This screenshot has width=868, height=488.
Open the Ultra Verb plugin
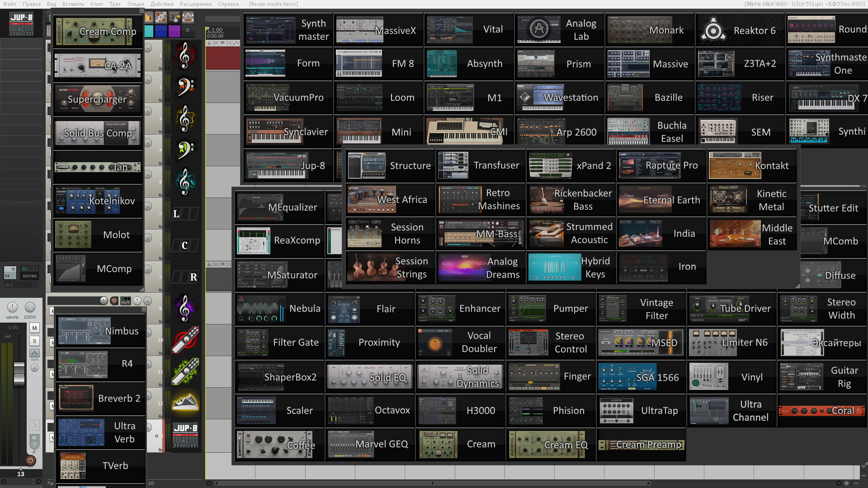click(x=100, y=432)
